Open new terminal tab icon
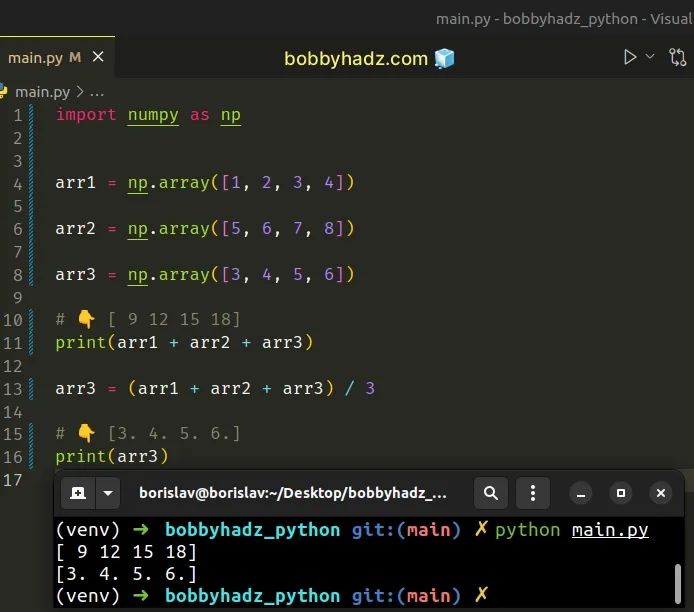This screenshot has height=612, width=694. pyautogui.click(x=78, y=493)
